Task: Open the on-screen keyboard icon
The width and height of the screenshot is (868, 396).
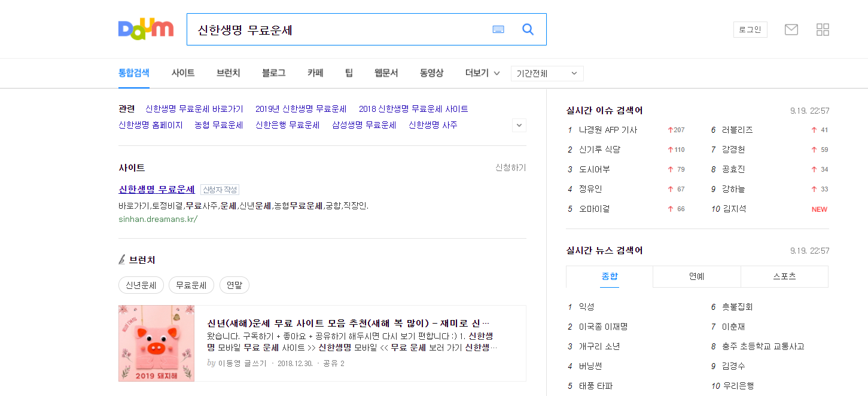Action: tap(498, 29)
